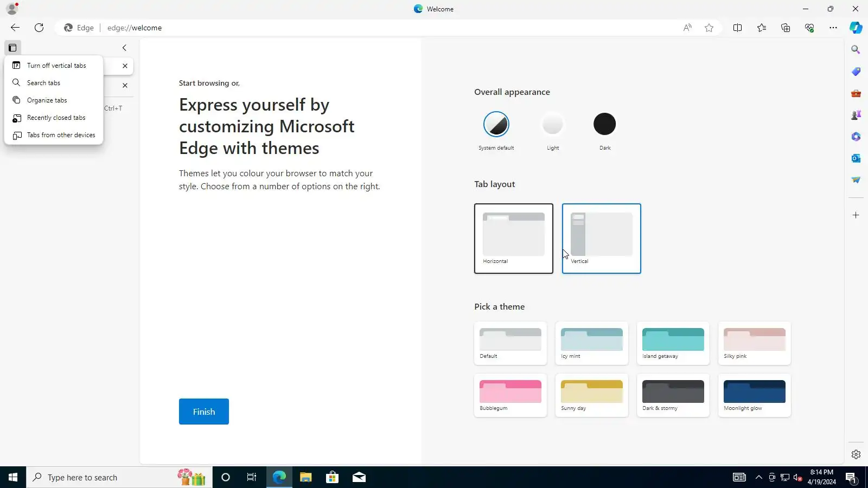Open sidebar settings gear
The width and height of the screenshot is (868, 488).
tap(856, 454)
